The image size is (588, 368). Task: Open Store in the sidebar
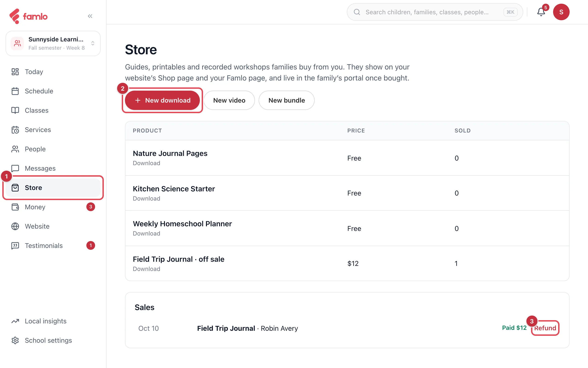pyautogui.click(x=53, y=188)
